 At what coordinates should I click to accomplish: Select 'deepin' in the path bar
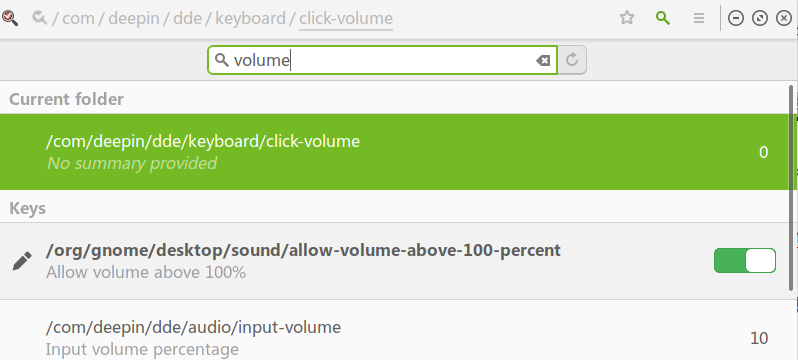(x=132, y=18)
